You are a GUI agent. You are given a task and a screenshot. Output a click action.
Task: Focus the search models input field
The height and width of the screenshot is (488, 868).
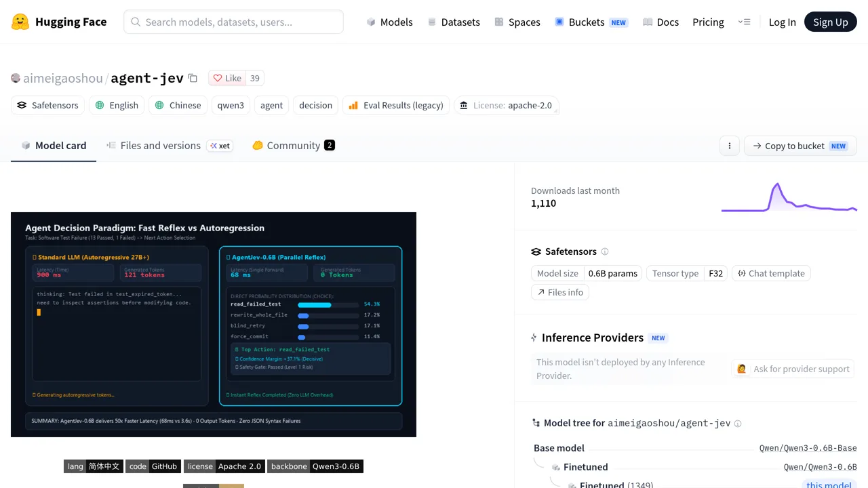(233, 22)
